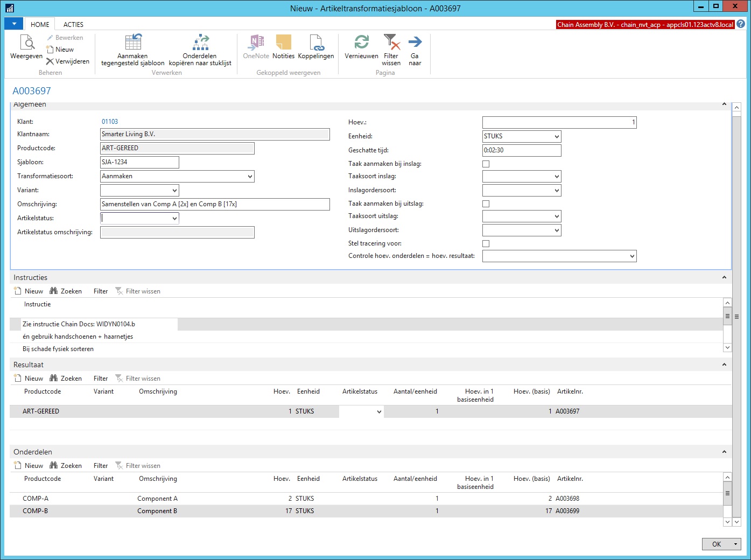Collapse the Resultaat section
The width and height of the screenshot is (751, 560).
point(724,365)
